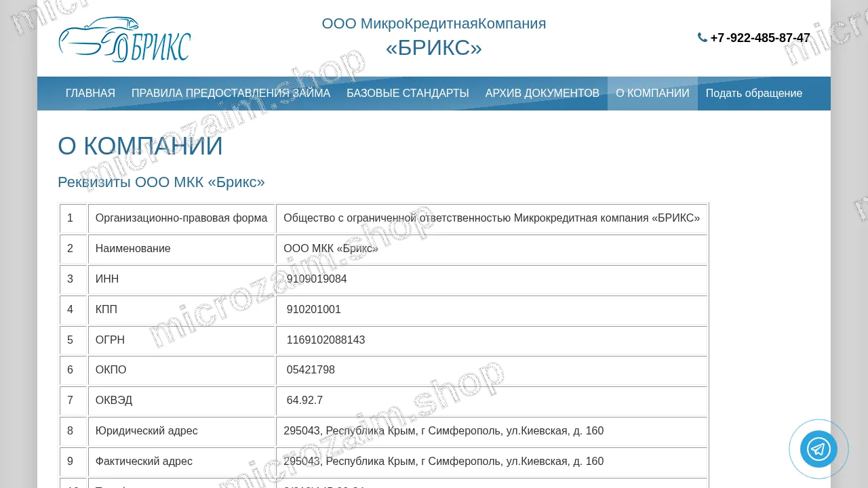The image size is (868, 488).
Task: Click the Фактический адрес label cell
Action: pyautogui.click(x=181, y=462)
